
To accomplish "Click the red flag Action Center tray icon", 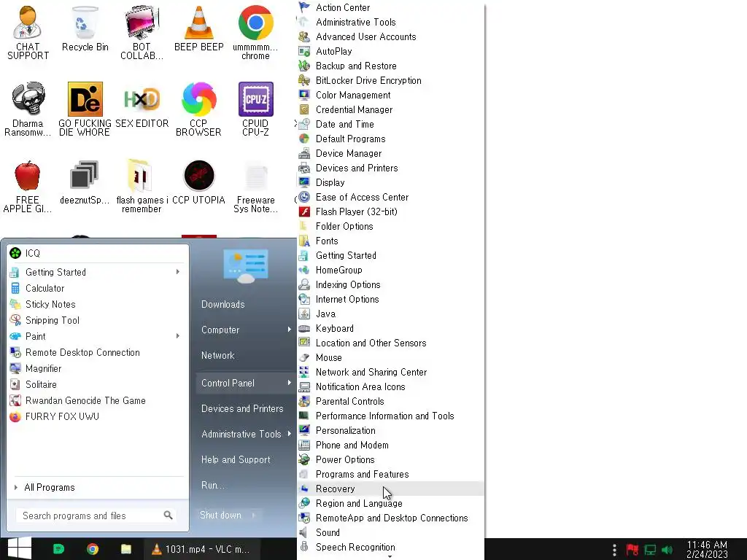I will 632,550.
